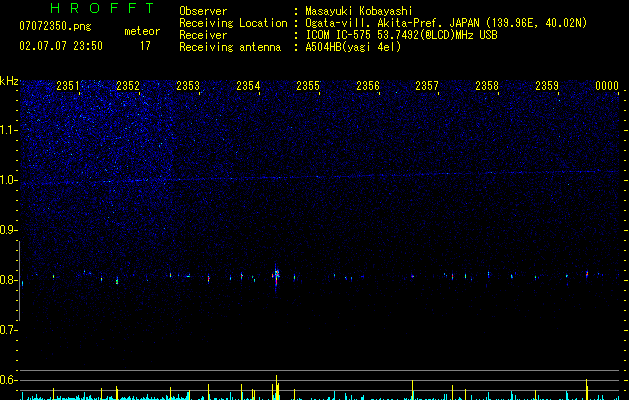Image resolution: width=629 pixels, height=400 pixels.
Task: Click observer name Masayuki Kobayashi
Action: [359, 11]
